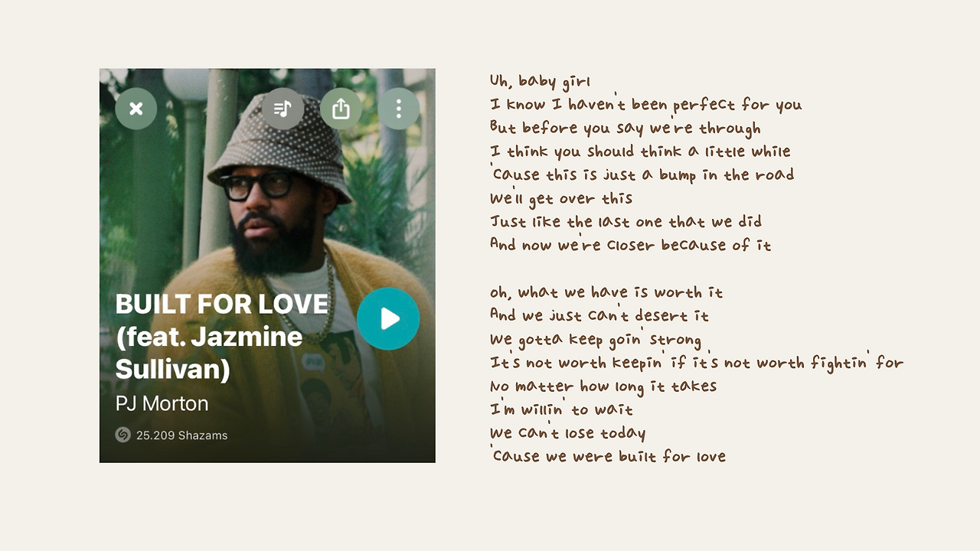Tap the share icon
This screenshot has width=980, height=551.
tap(341, 109)
